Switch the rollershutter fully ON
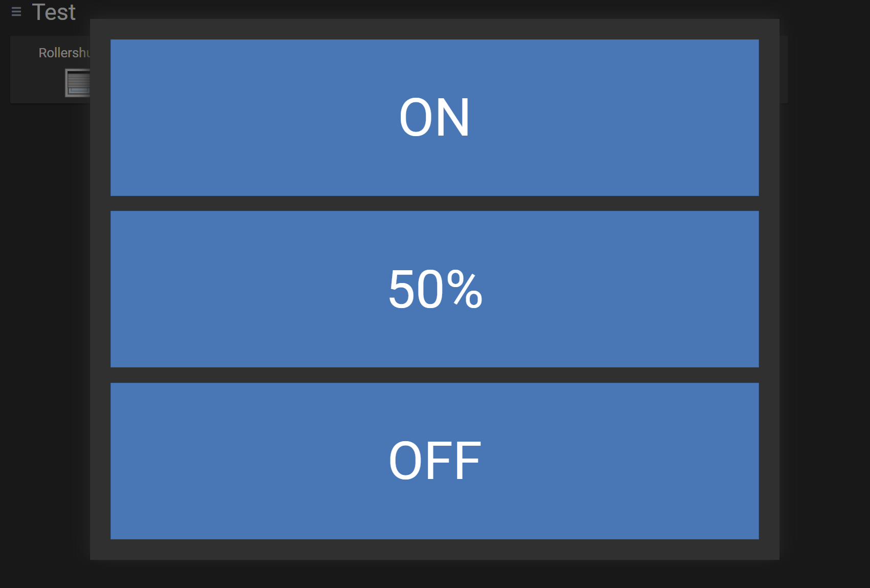Screen dimensions: 870x588 (434, 118)
